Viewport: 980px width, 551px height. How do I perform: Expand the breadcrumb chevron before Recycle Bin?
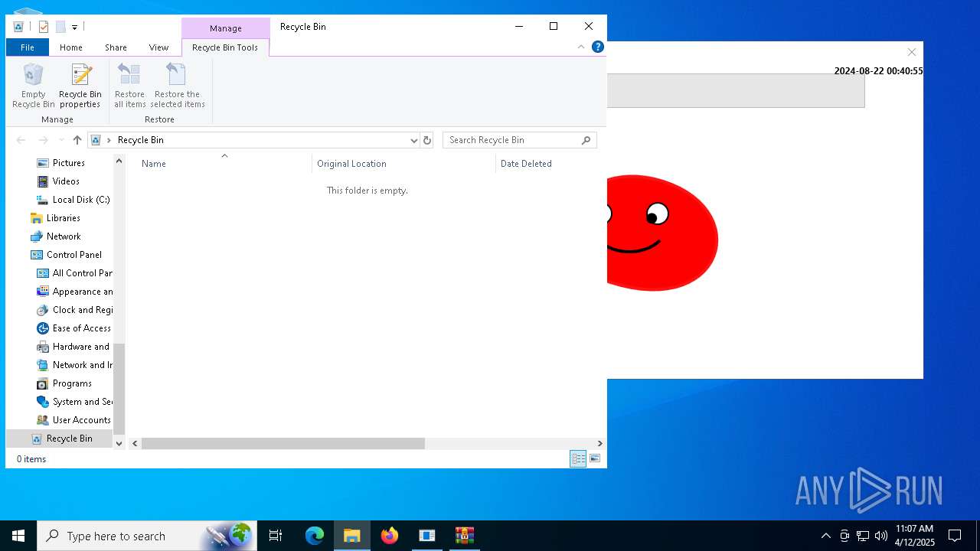[109, 140]
